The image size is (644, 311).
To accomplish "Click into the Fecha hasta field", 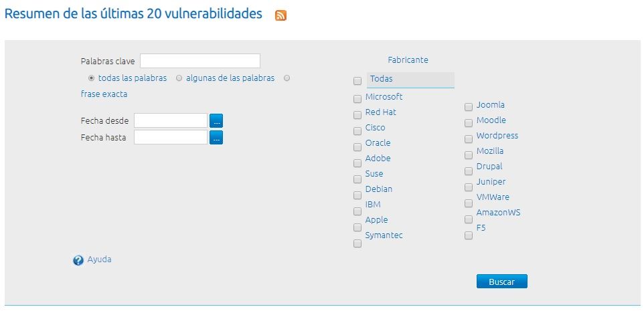I will point(171,137).
